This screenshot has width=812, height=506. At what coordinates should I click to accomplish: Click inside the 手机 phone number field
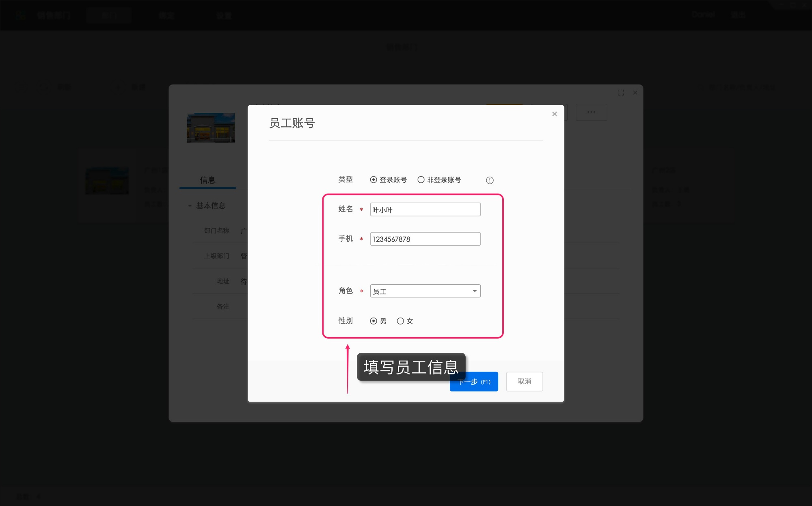[425, 239]
